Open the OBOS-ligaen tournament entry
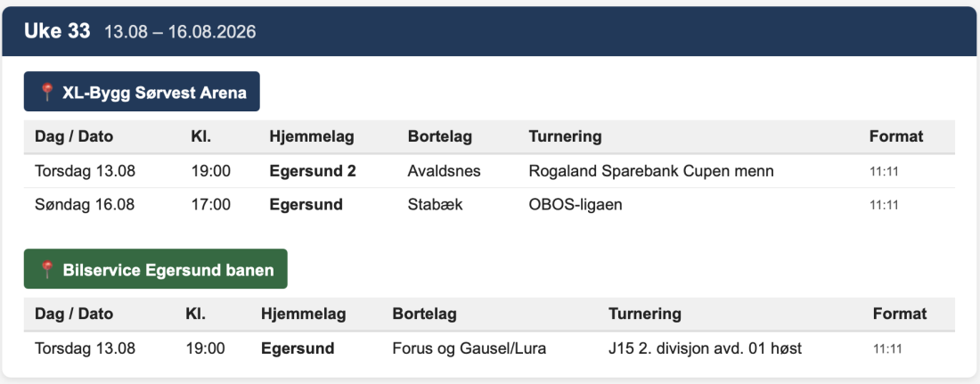The width and height of the screenshot is (980, 384). pos(575,205)
